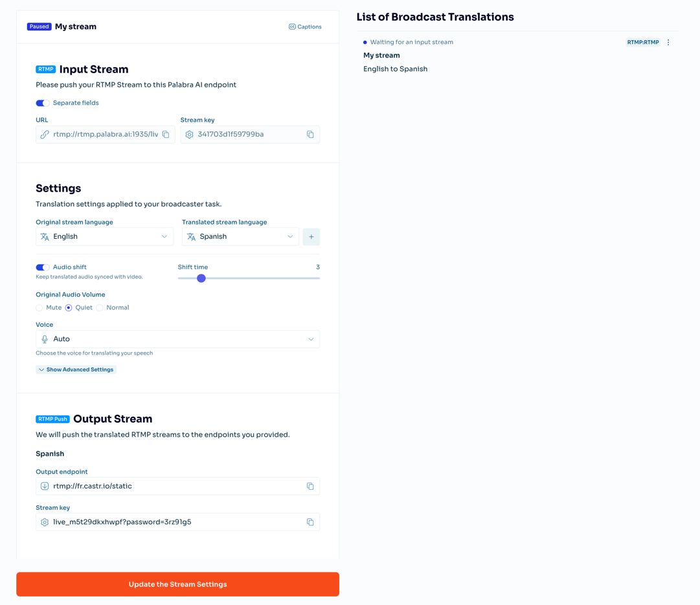
Task: Open the Translated stream language dropdown
Action: [240, 236]
